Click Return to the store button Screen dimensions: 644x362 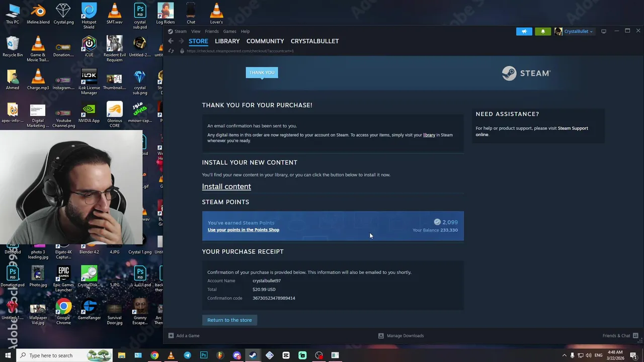[x=229, y=320]
